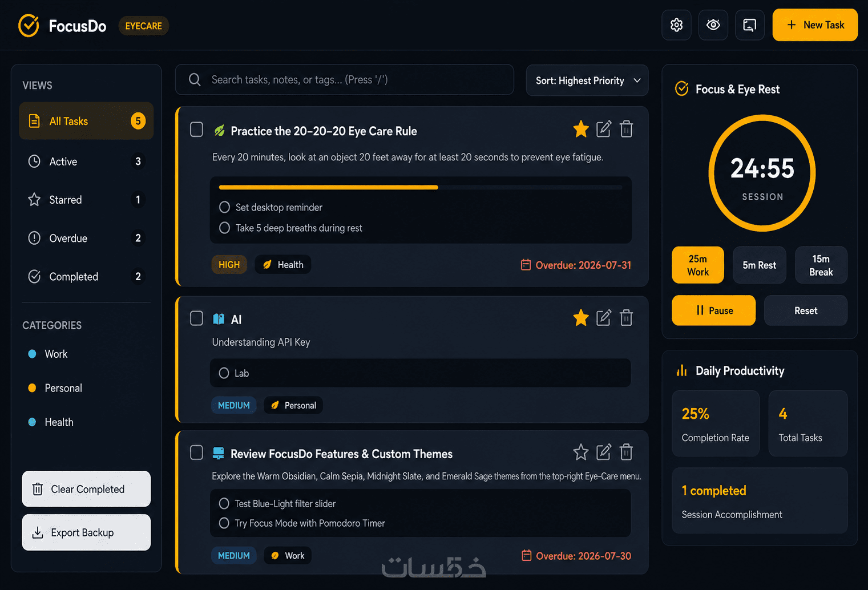This screenshot has height=590, width=868.
Task: Click the focus mode screen icon
Action: tap(749, 25)
